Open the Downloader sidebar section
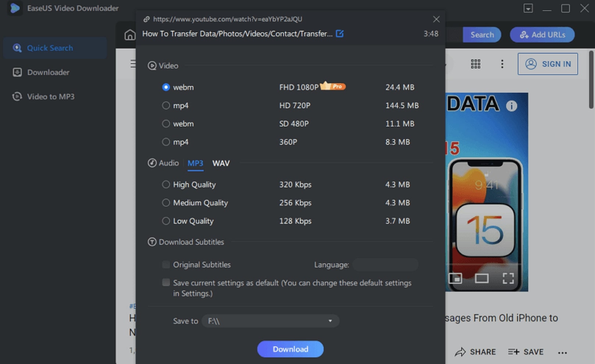 [x=48, y=72]
